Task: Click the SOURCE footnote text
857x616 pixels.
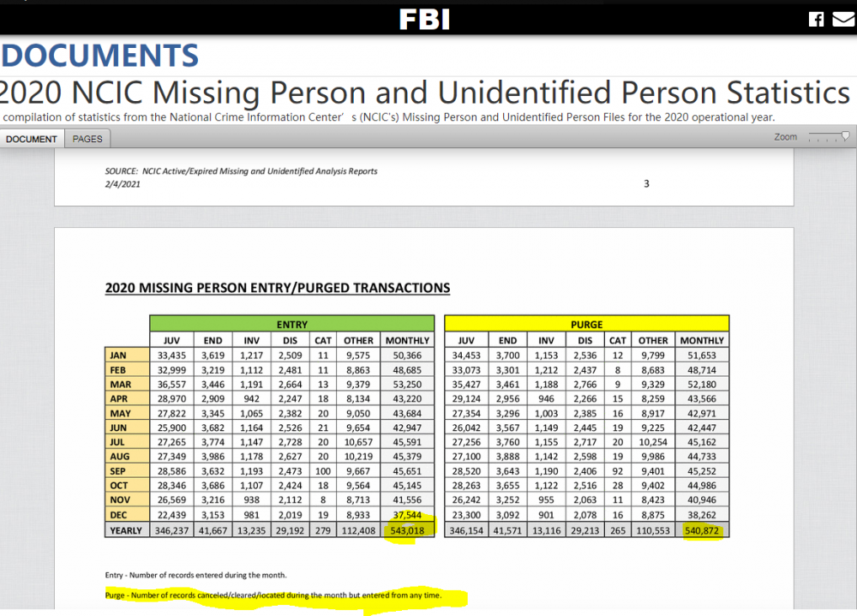Action: [241, 171]
